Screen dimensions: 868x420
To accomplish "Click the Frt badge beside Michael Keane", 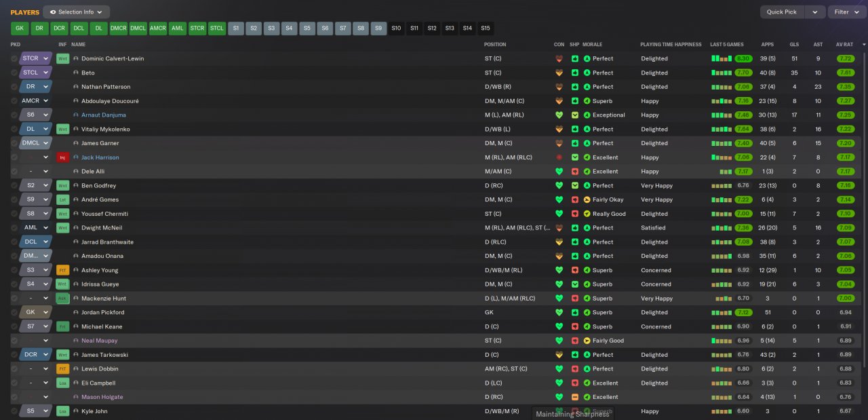I will [x=63, y=326].
